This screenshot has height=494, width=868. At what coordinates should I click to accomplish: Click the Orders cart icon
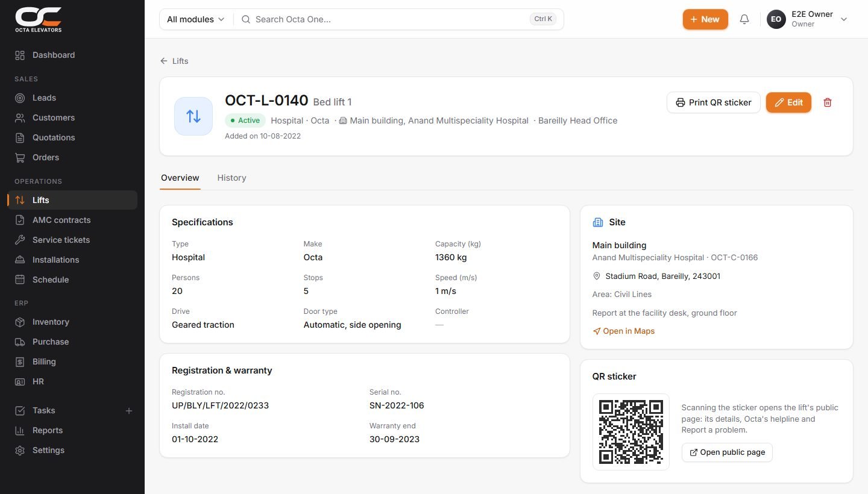tap(20, 158)
